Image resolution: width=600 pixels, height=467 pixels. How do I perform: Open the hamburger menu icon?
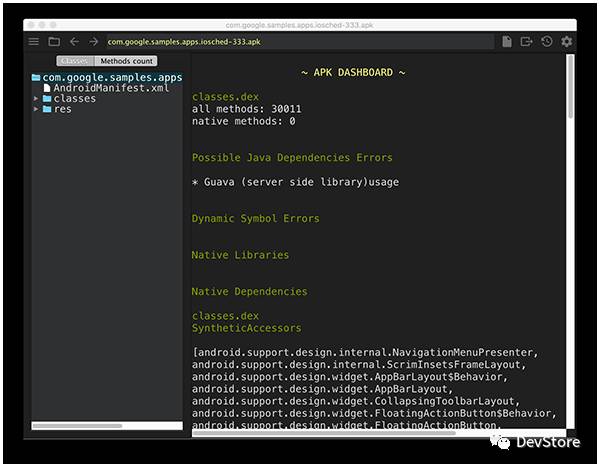coord(34,41)
